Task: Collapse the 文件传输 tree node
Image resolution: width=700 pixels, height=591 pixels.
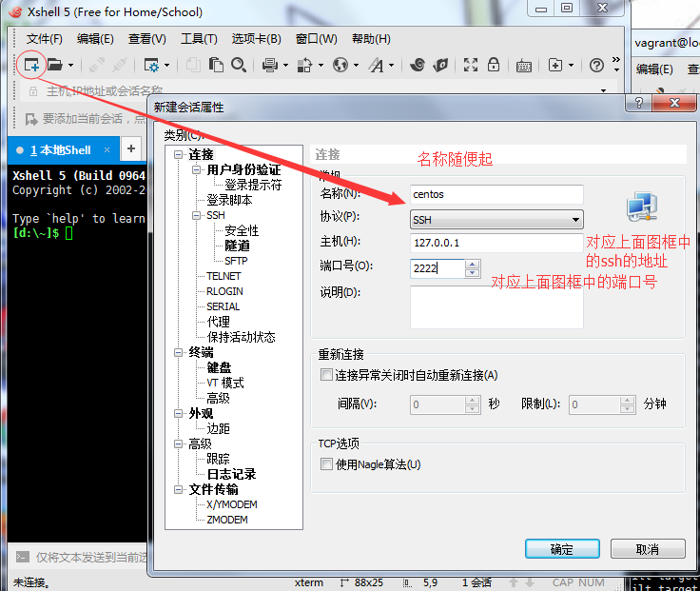Action: pyautogui.click(x=178, y=489)
